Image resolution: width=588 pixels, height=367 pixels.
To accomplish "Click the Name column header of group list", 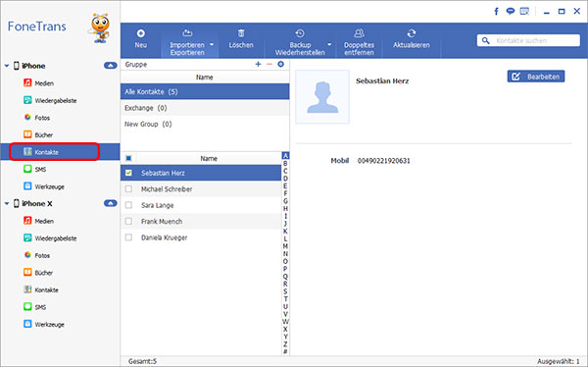I will (205, 77).
